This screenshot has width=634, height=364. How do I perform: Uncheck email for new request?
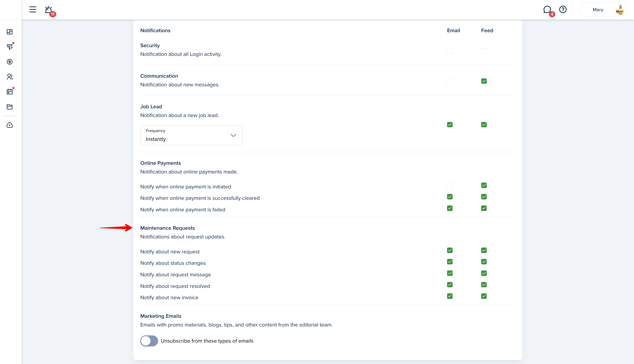(x=450, y=250)
